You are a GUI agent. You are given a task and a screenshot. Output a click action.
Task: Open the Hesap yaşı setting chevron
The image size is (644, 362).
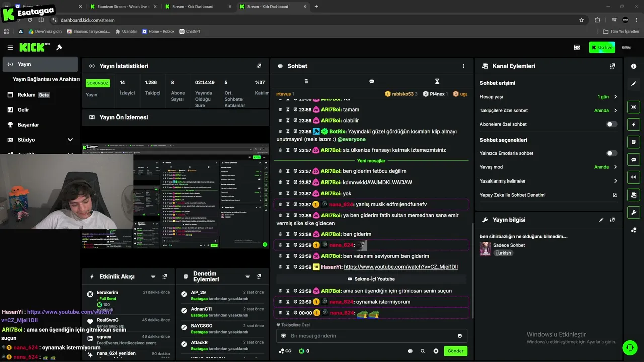(x=615, y=97)
